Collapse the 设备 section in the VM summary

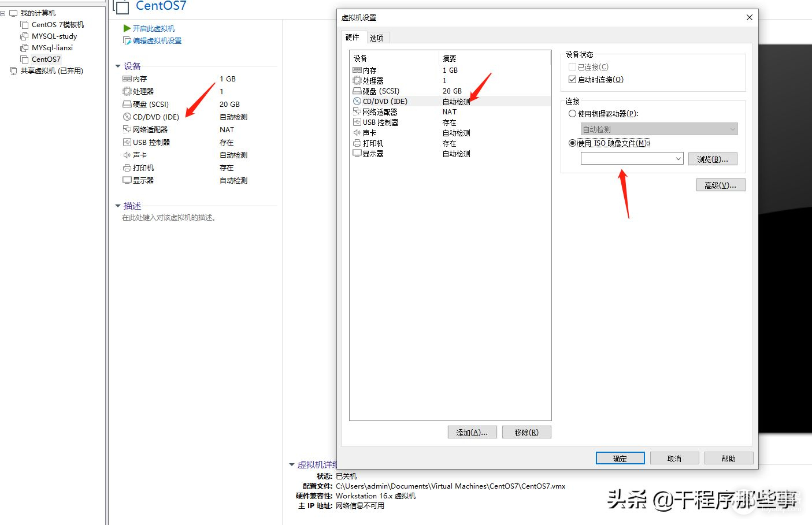(x=118, y=66)
